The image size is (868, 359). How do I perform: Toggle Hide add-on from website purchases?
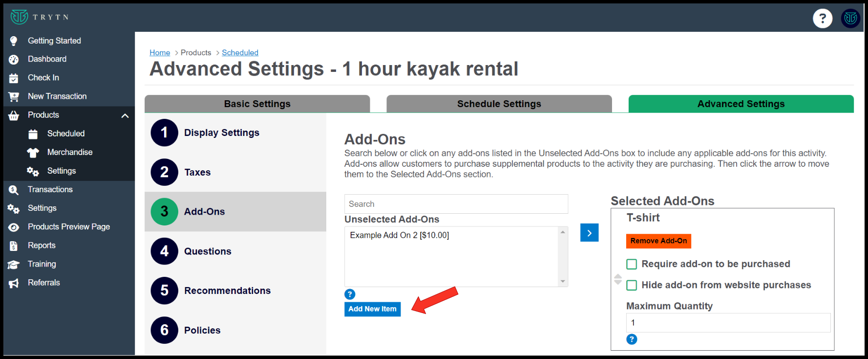point(632,285)
